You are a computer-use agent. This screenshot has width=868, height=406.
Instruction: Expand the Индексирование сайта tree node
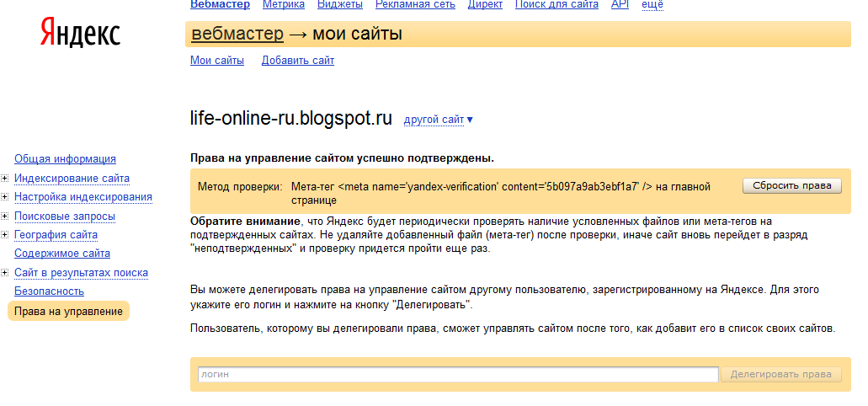pyautogui.click(x=4, y=179)
